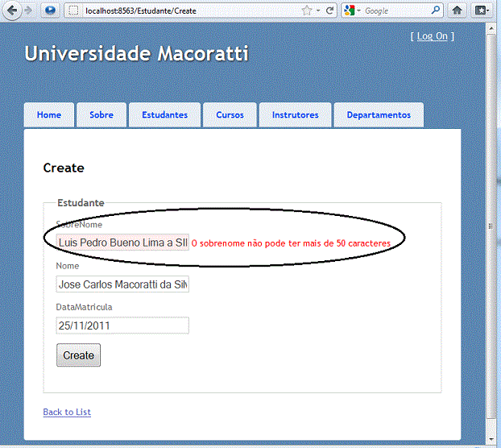Click the Universidade Macoratti title
The width and height of the screenshot is (501, 448).
point(137,53)
